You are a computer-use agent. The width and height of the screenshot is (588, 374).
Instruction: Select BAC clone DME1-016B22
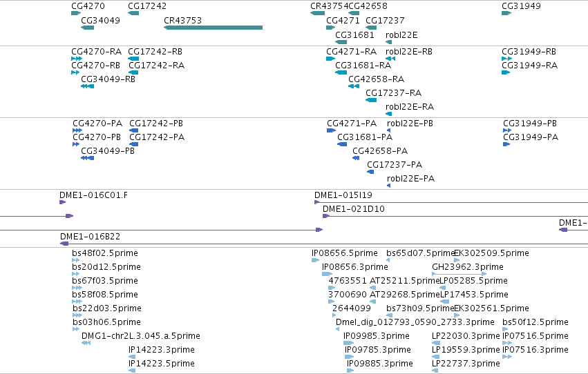click(x=90, y=237)
